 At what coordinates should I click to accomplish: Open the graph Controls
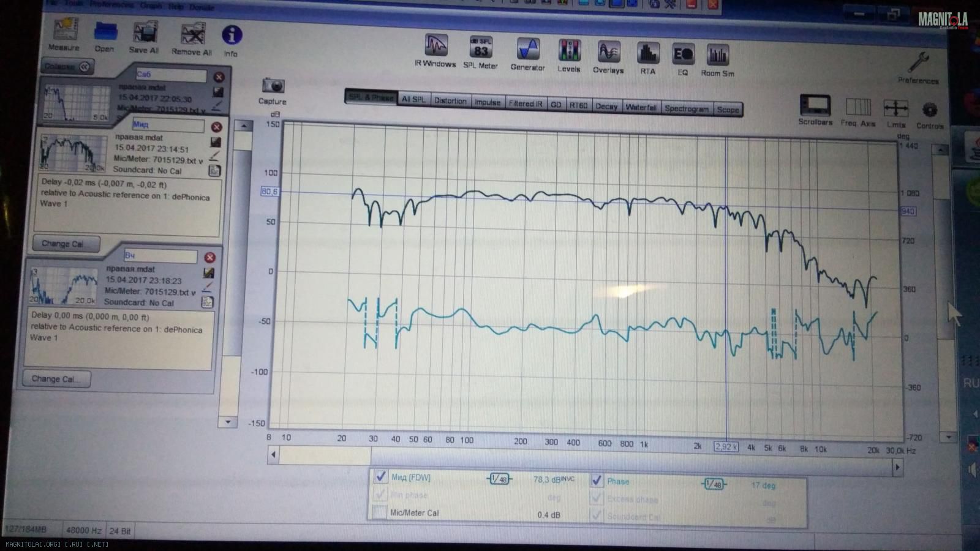coord(930,115)
